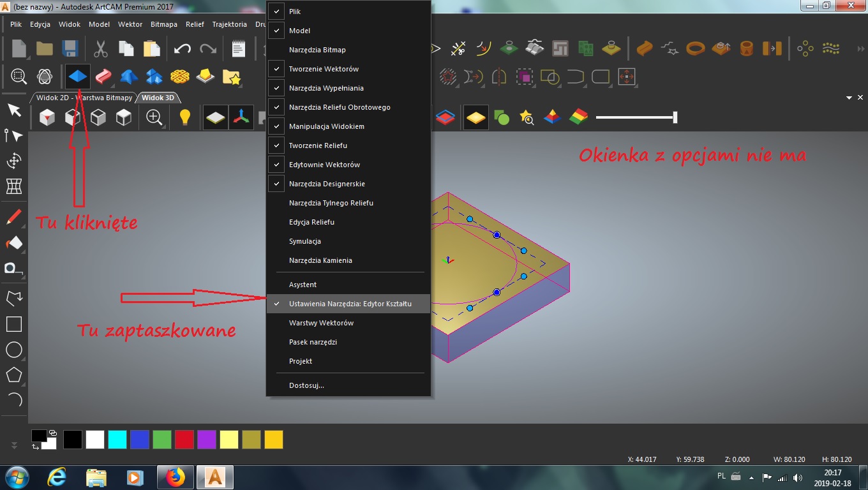
Task: Create a polygon vector
Action: coord(14,375)
